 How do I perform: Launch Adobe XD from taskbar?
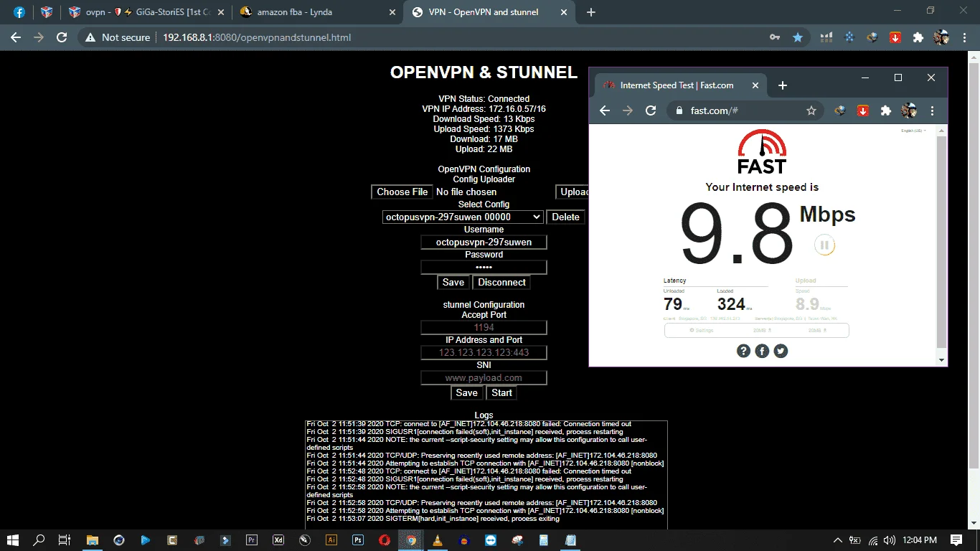coord(278,540)
